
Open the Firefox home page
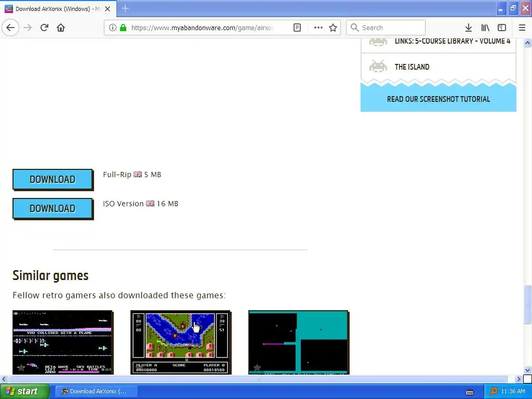61,28
